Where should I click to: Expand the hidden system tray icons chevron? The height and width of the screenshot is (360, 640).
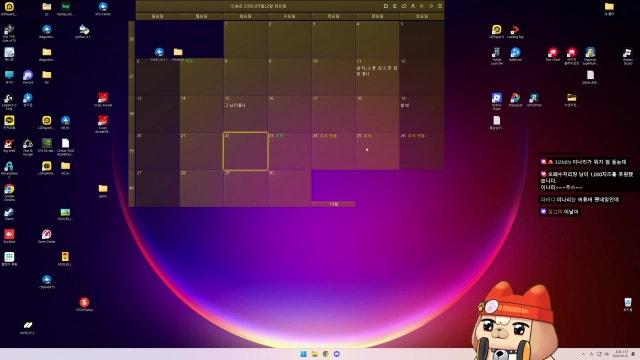pos(583,354)
